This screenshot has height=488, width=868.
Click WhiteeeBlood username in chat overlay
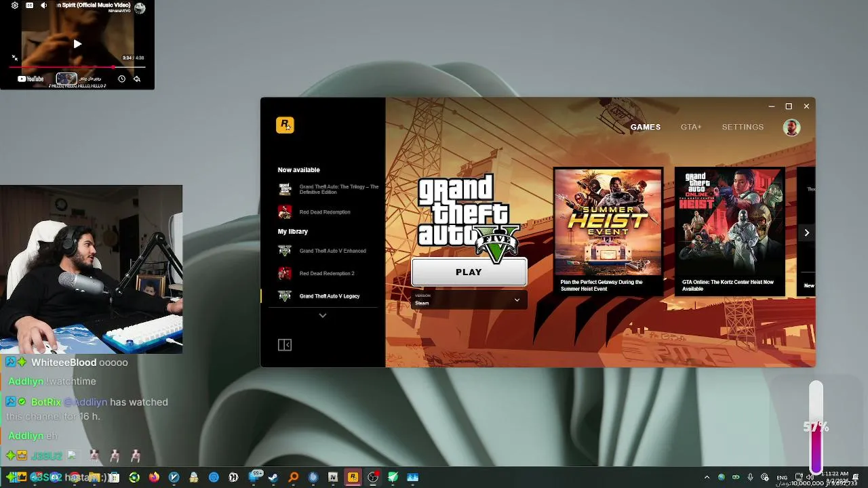(x=64, y=363)
